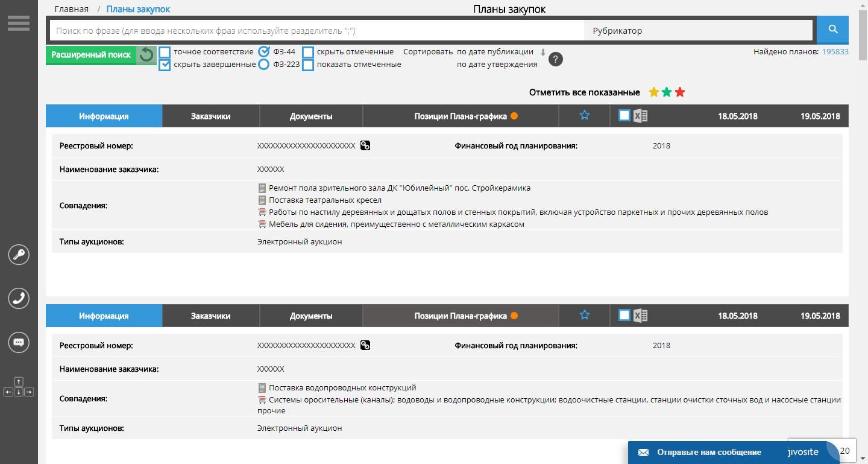Check the box for the Поставка водопроводных конструкций plan
The image size is (868, 464).
(x=624, y=315)
